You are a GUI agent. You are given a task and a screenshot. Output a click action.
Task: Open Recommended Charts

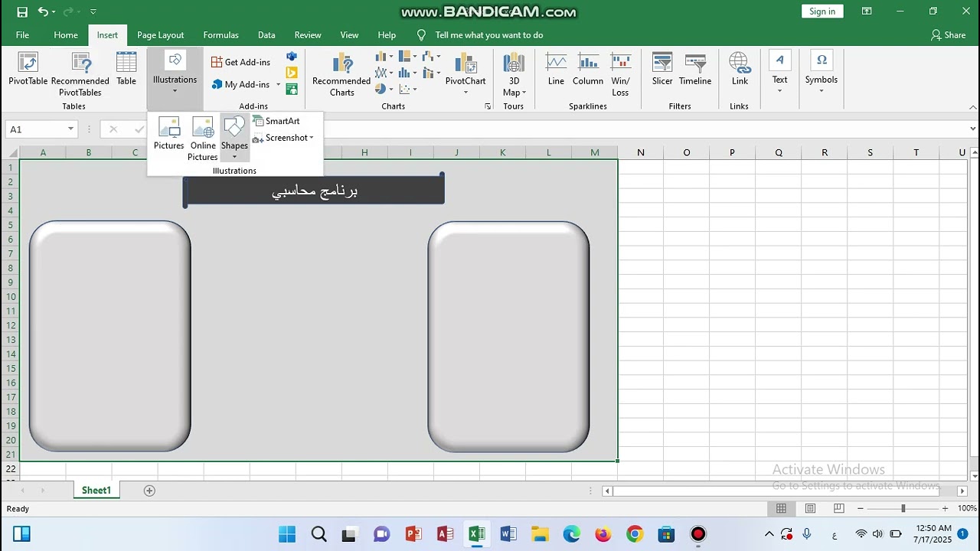tap(341, 74)
